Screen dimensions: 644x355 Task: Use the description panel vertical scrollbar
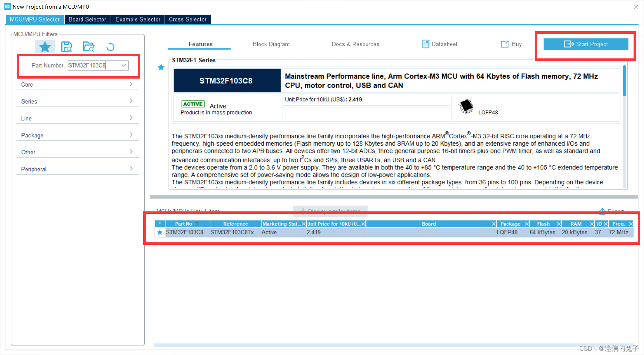625,81
